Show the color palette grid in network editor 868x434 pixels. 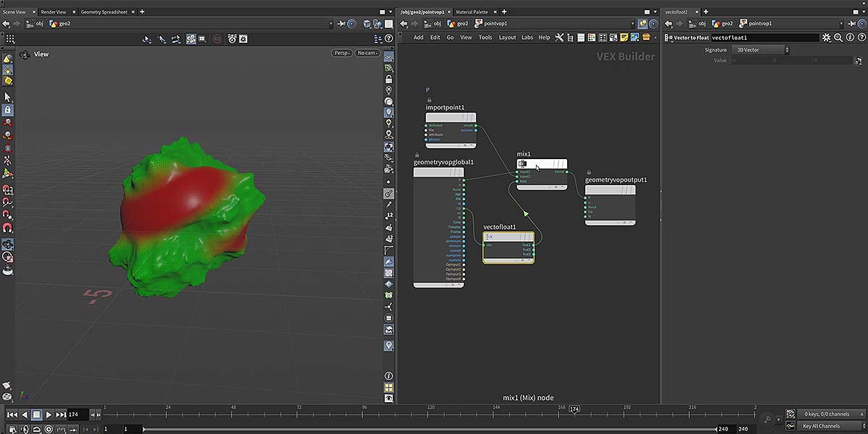point(592,38)
